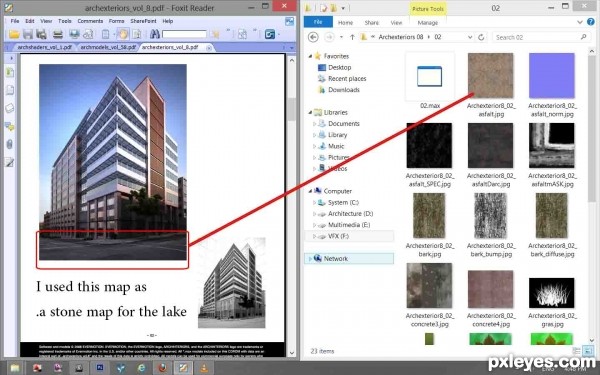This screenshot has height=375, width=600.
Task: Refresh the Explorer folder view
Action: [481, 37]
